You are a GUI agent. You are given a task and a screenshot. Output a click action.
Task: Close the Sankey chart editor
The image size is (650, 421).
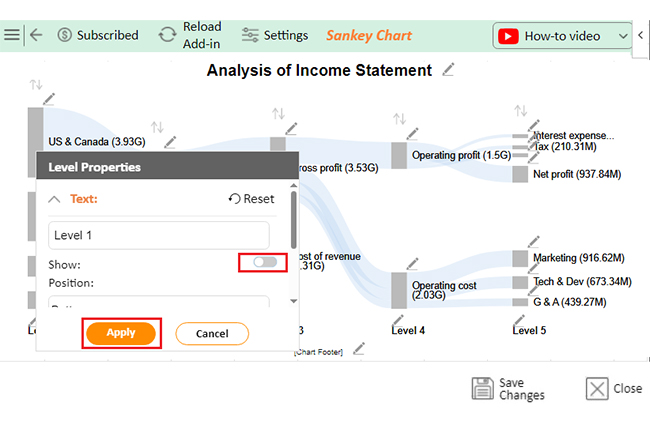[x=614, y=389]
